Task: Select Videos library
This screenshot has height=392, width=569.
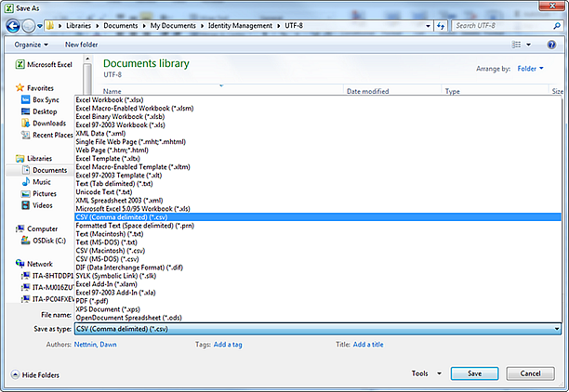Action: pos(37,205)
